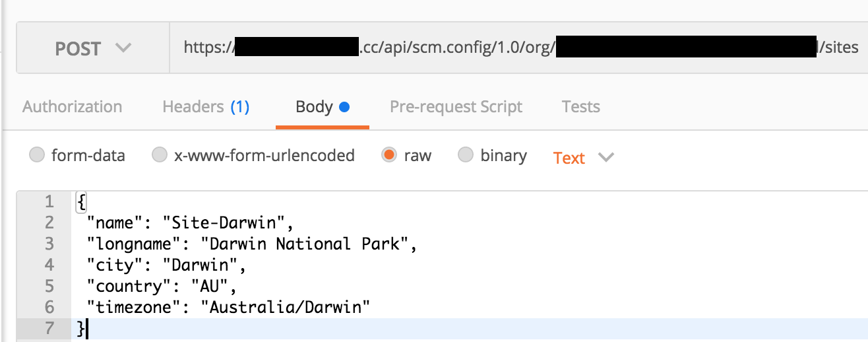Place cursor on the "longname" line

tap(252, 244)
